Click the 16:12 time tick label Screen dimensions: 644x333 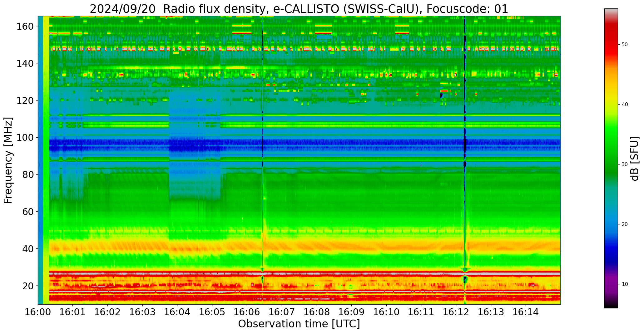(x=456, y=312)
